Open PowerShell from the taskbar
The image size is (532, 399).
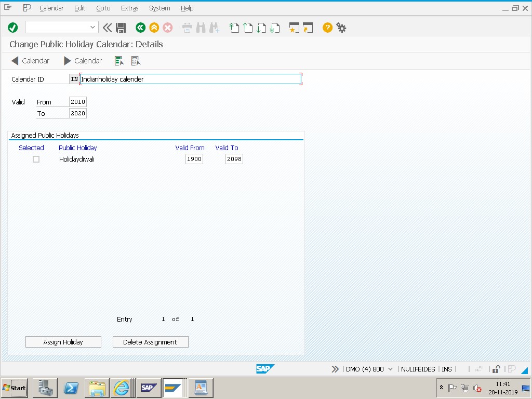(x=71, y=388)
